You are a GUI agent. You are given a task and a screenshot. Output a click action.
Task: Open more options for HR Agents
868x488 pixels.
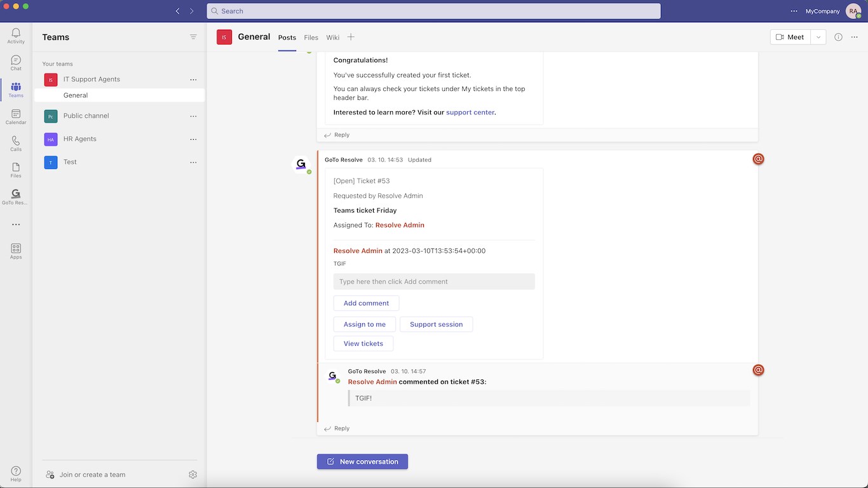193,139
